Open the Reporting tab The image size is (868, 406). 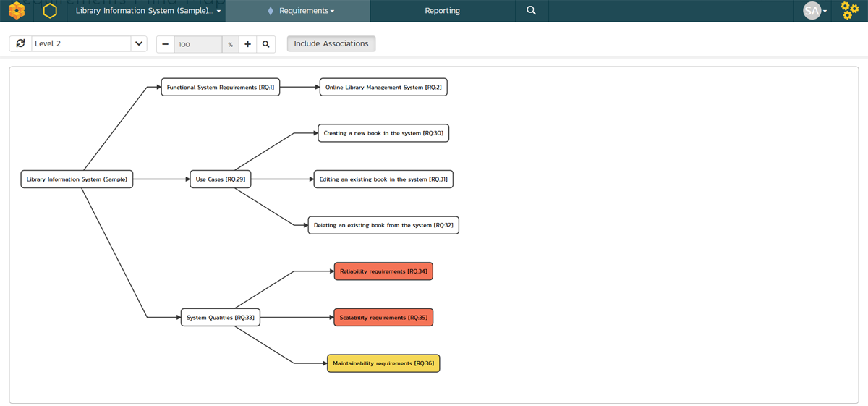(442, 11)
